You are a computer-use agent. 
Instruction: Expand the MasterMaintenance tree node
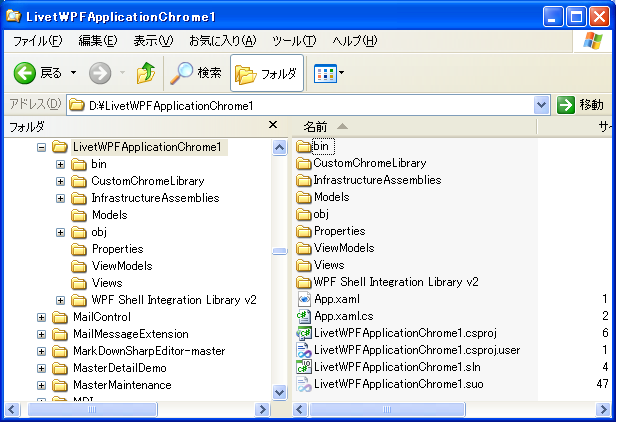pyautogui.click(x=41, y=386)
